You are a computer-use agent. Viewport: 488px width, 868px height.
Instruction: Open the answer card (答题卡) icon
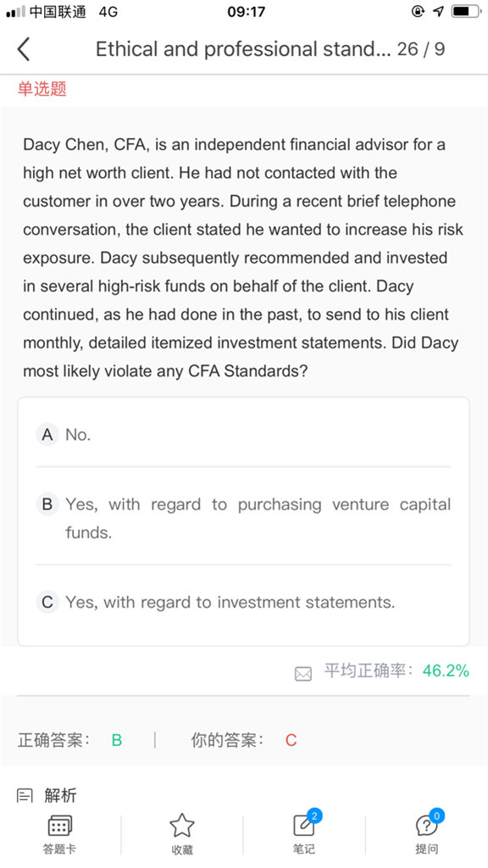click(60, 826)
